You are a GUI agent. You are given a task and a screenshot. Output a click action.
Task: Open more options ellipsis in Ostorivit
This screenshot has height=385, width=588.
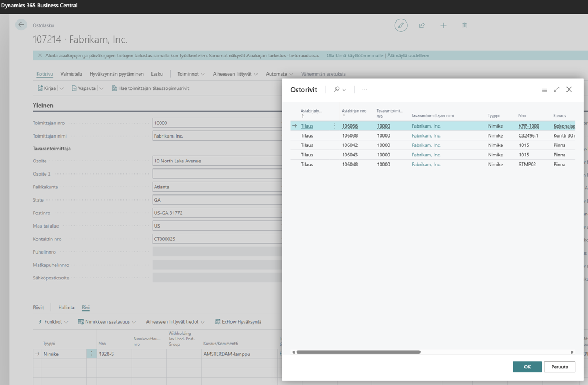[x=365, y=89]
